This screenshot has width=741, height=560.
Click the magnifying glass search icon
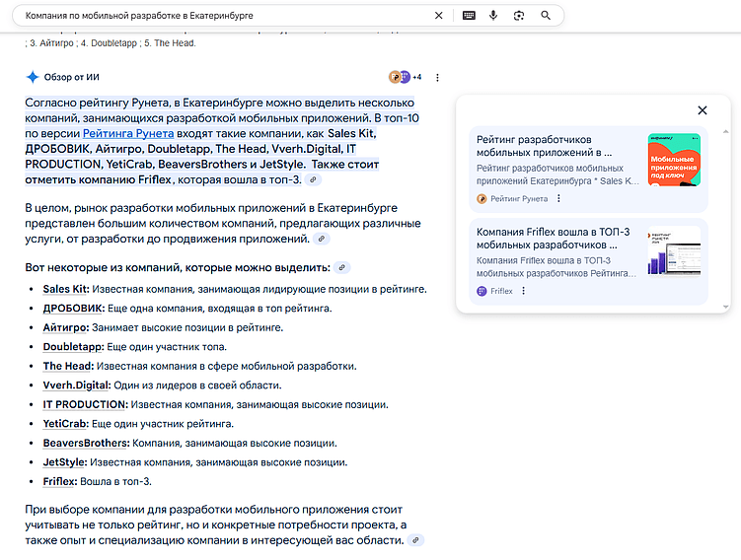pyautogui.click(x=546, y=16)
